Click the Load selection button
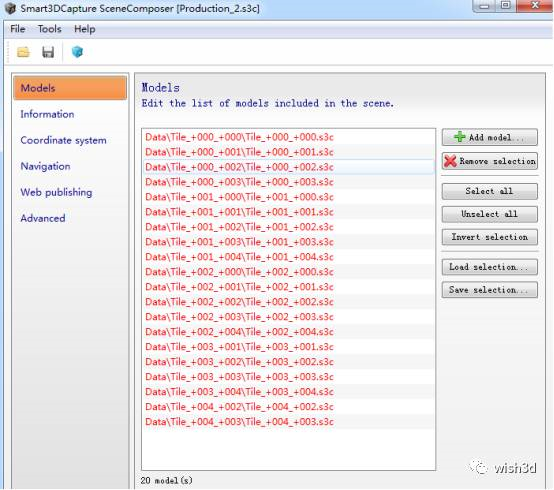 [490, 267]
